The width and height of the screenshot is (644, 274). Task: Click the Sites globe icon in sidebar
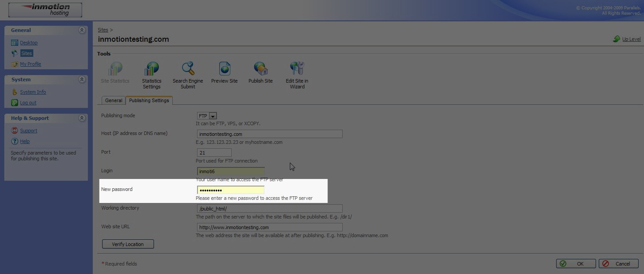[15, 53]
